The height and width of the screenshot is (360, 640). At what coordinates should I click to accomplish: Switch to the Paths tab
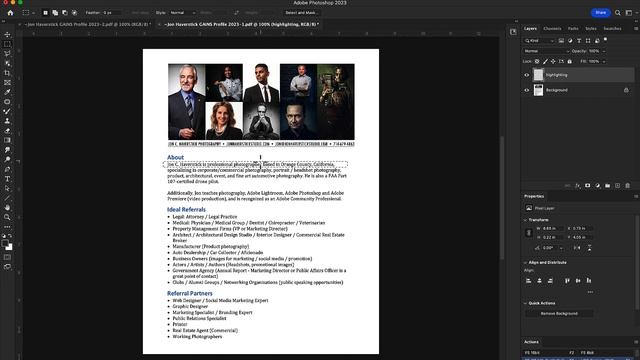573,29
